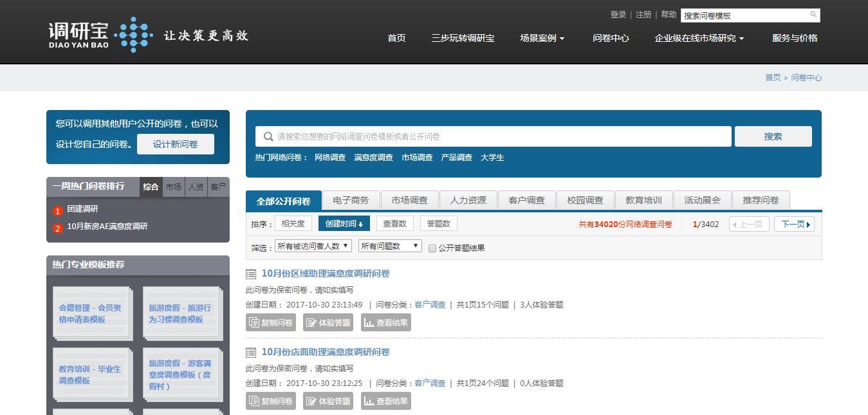Open the 所有被访问者人数 dropdown
This screenshot has height=415, width=868.
point(313,246)
